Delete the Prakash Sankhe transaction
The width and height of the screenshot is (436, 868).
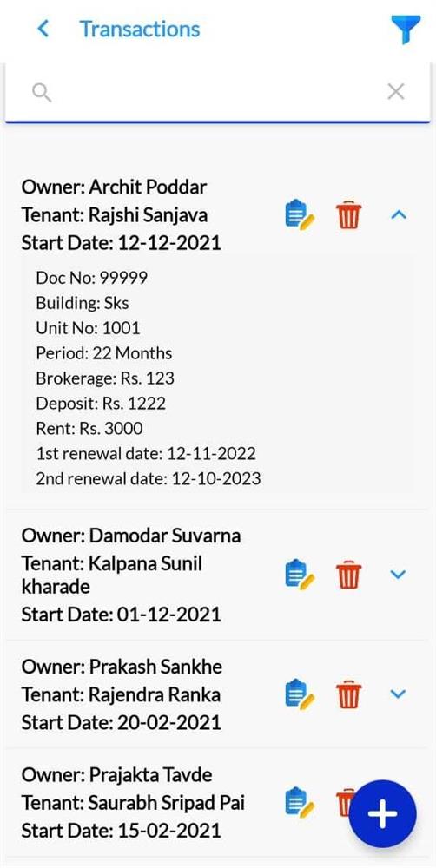[349, 694]
